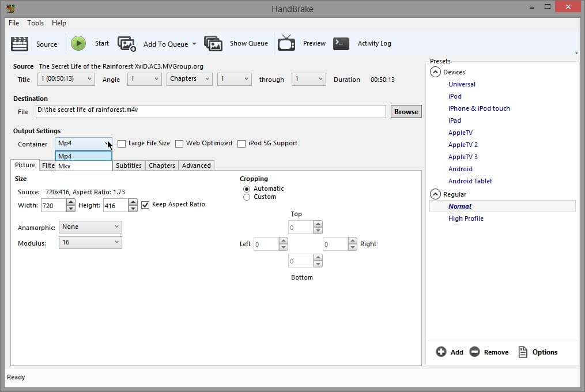Choose Mp4 from Container list
This screenshot has width=585, height=392.
84,156
